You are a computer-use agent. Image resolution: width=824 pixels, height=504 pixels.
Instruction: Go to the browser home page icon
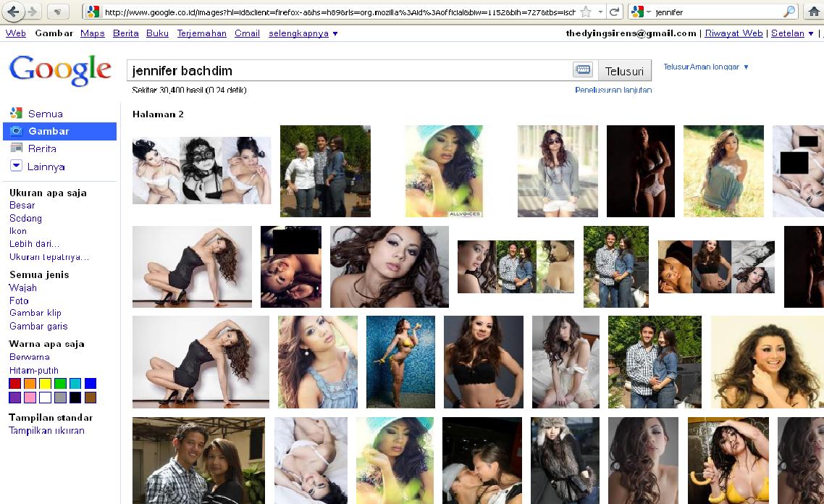click(x=814, y=12)
